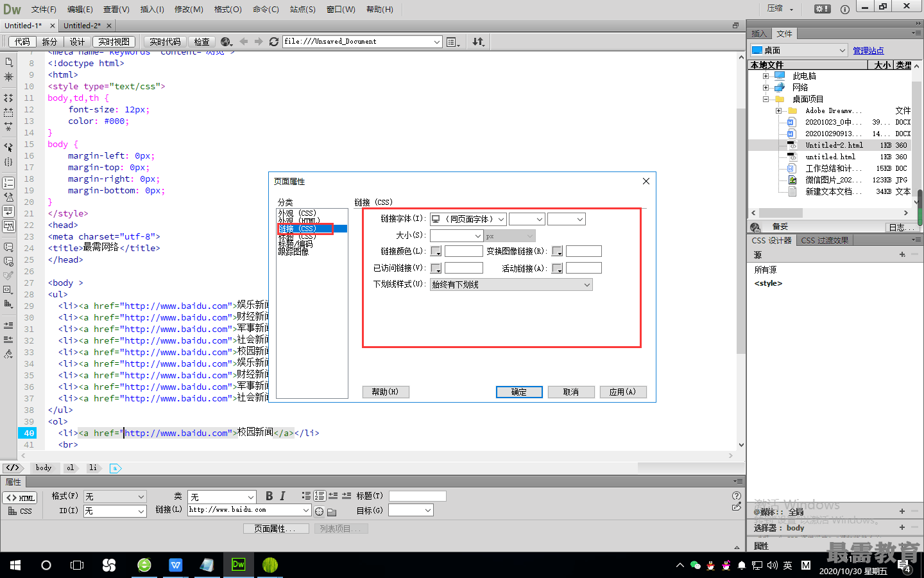Open the Commands menu
924x578 pixels.
pyautogui.click(x=266, y=9)
